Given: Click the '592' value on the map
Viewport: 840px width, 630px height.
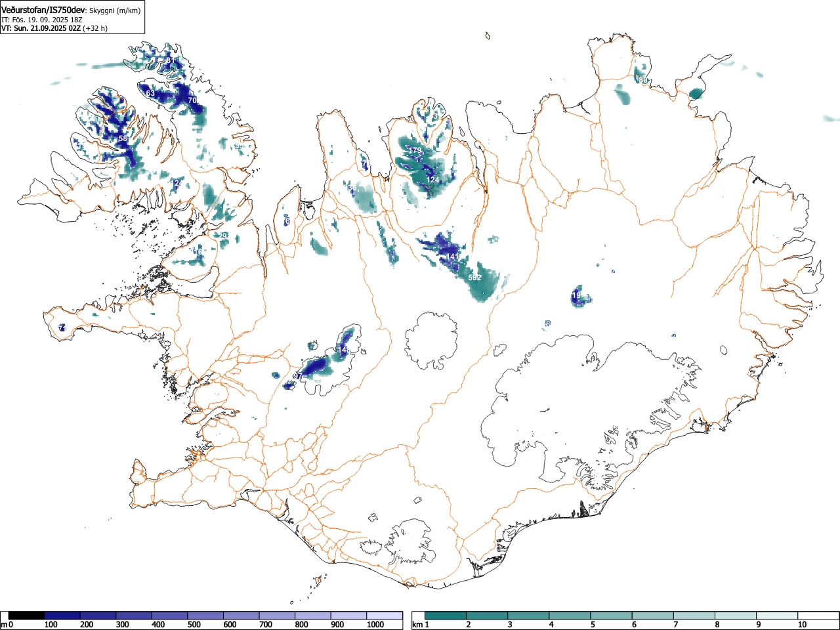Looking at the screenshot, I should click(475, 278).
